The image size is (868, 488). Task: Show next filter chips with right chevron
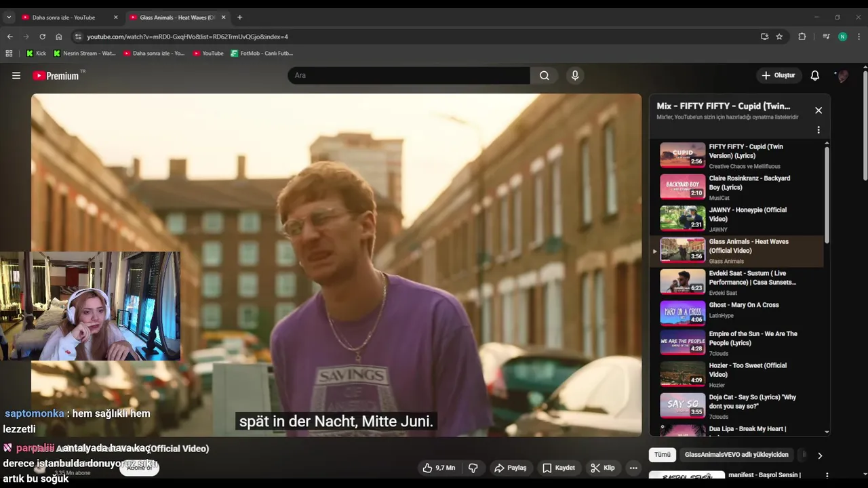click(x=819, y=455)
